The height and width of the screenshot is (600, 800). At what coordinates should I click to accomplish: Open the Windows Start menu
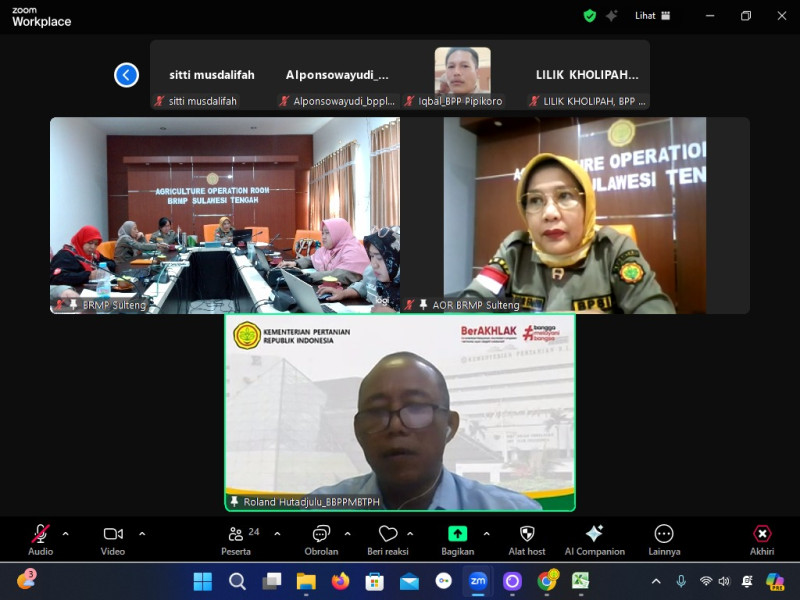click(x=202, y=581)
